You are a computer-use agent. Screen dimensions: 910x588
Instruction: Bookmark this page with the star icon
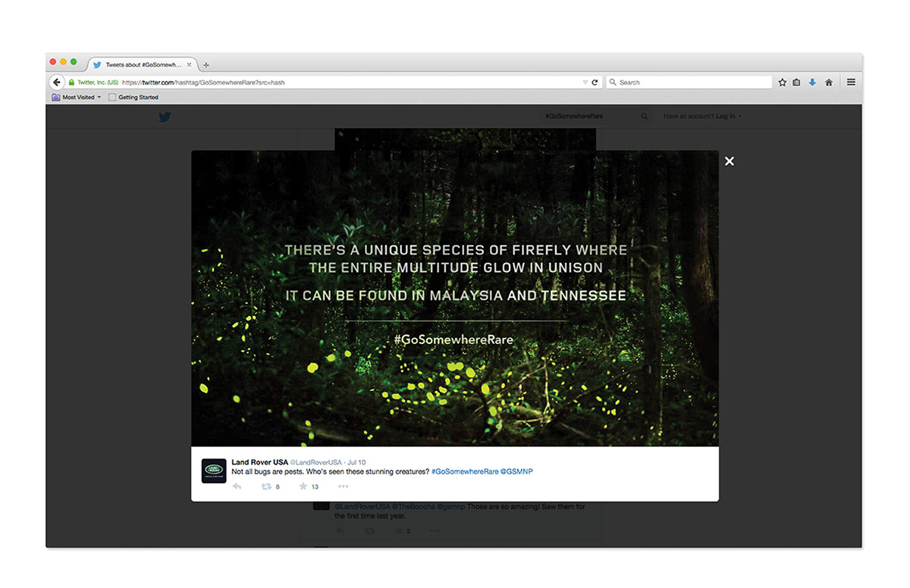click(x=782, y=82)
